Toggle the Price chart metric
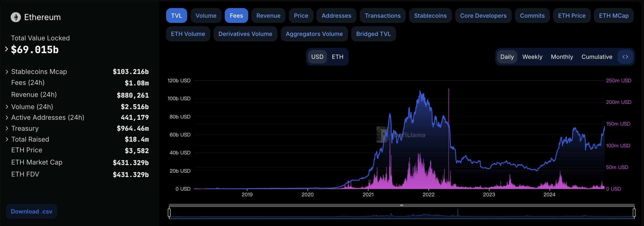 (301, 16)
